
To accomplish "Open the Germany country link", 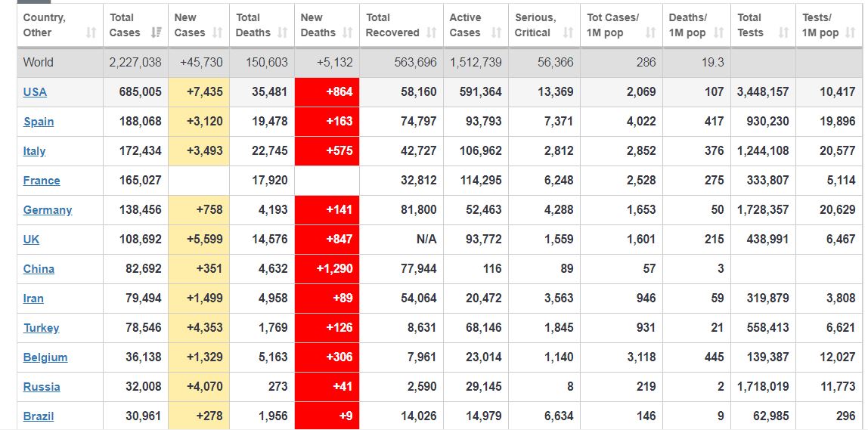I will tap(48, 210).
